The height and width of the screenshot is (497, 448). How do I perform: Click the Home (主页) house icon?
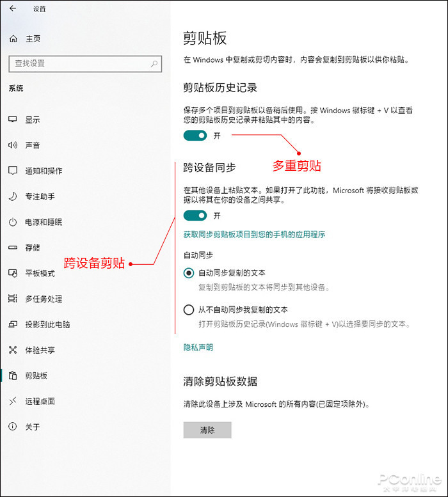pos(13,39)
